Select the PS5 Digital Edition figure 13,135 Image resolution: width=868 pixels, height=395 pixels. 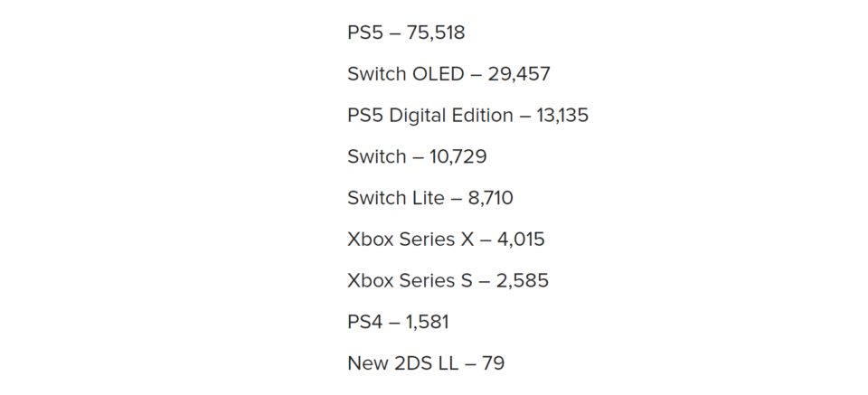coord(562,116)
